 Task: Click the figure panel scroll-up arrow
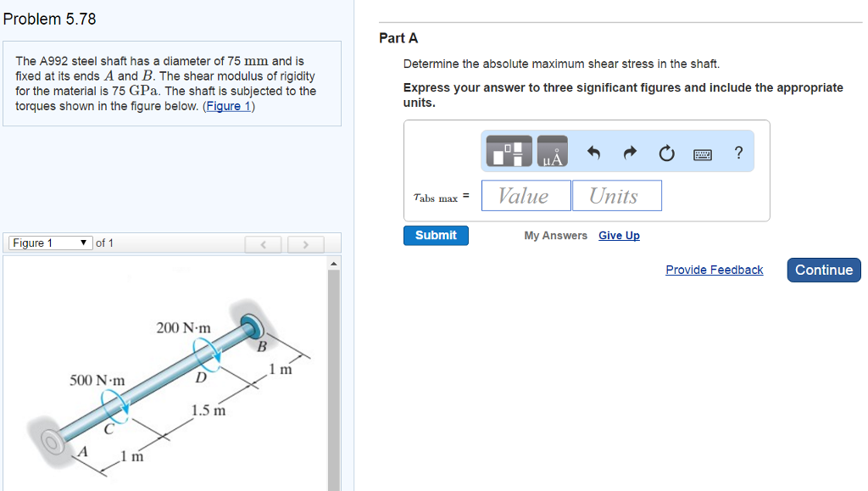[334, 263]
